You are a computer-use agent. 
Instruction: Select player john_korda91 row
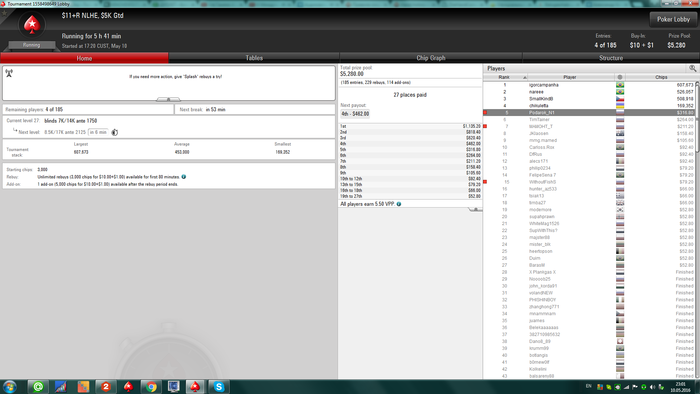pyautogui.click(x=589, y=286)
